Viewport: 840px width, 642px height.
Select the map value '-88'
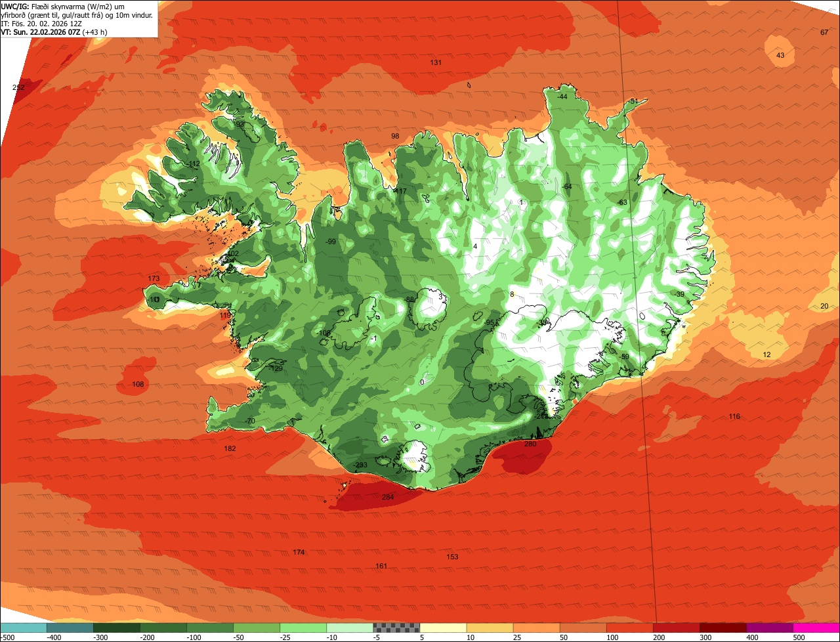click(x=409, y=299)
